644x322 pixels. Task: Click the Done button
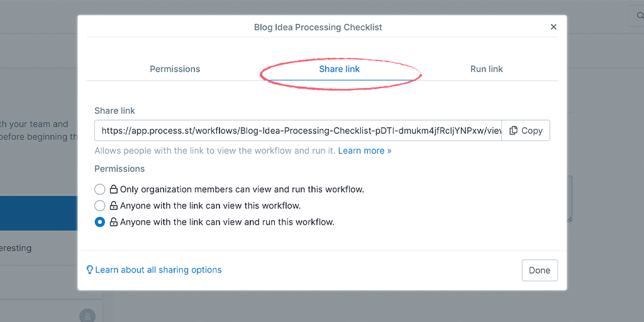coord(540,270)
